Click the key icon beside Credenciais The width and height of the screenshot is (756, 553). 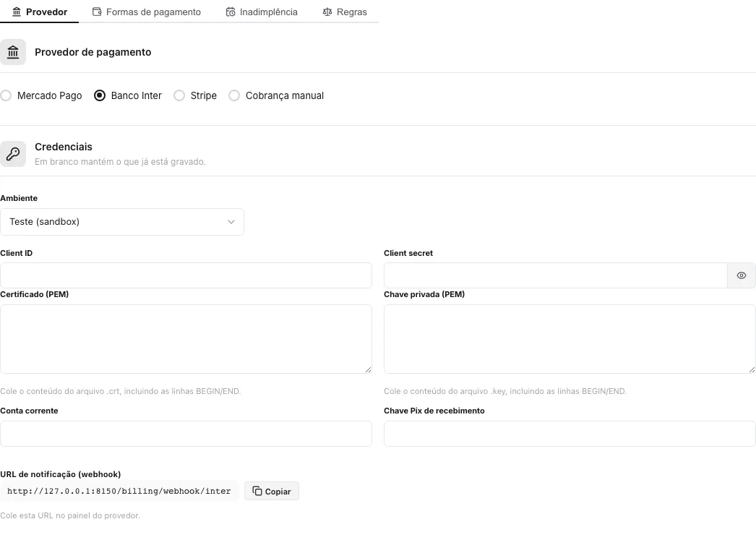[13, 154]
